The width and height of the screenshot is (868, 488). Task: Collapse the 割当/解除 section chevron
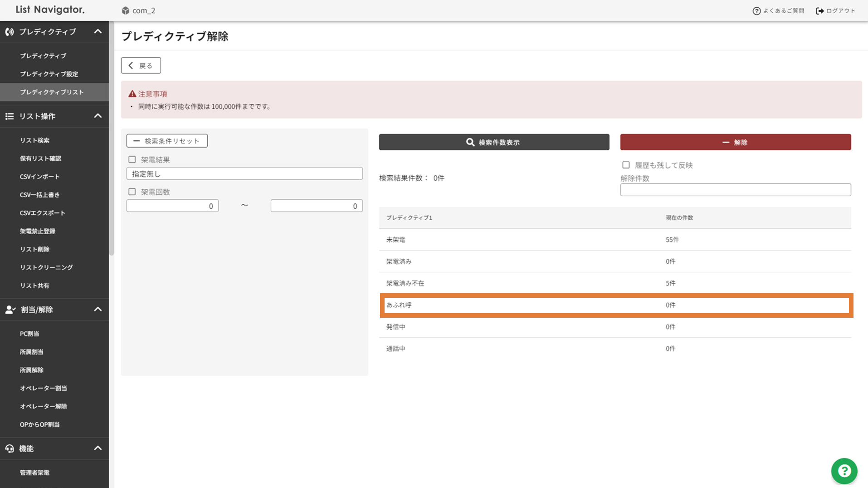click(98, 310)
